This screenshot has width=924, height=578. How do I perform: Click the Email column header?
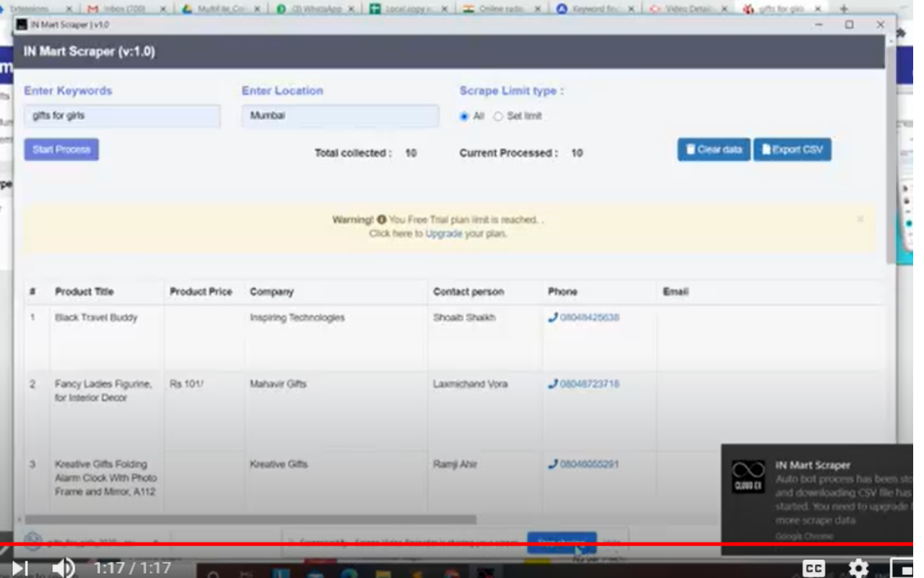tap(676, 292)
